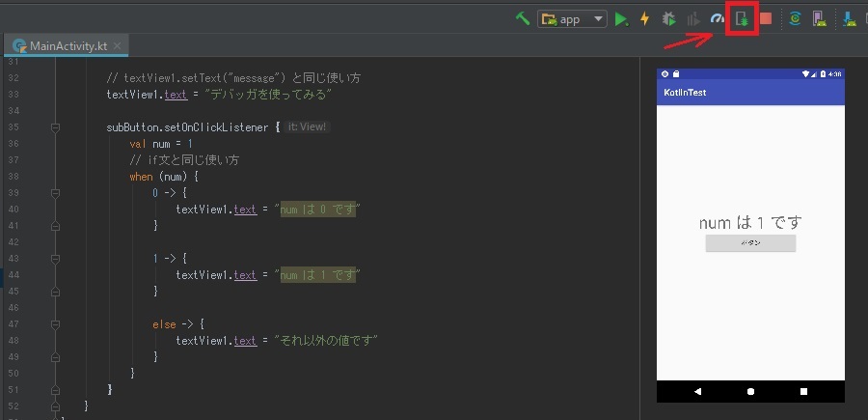Click Apply Changes lightning bolt icon

tap(644, 19)
